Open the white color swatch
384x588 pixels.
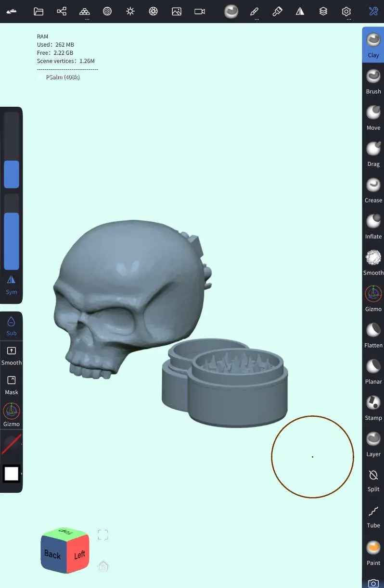pyautogui.click(x=12, y=474)
